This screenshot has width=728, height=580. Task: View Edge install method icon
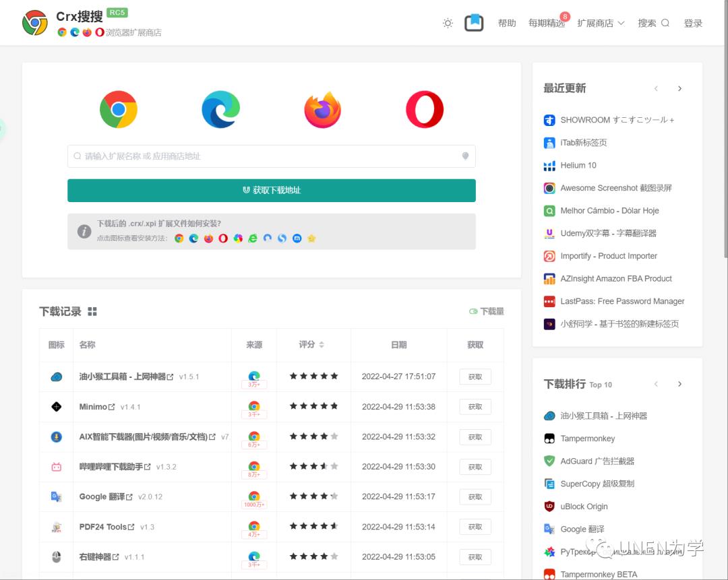(193, 238)
